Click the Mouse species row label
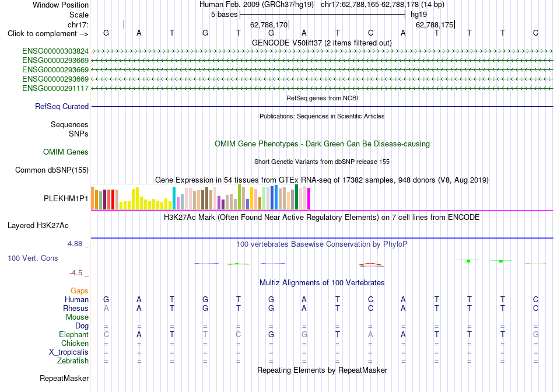This screenshot has height=392, width=554. [78, 317]
